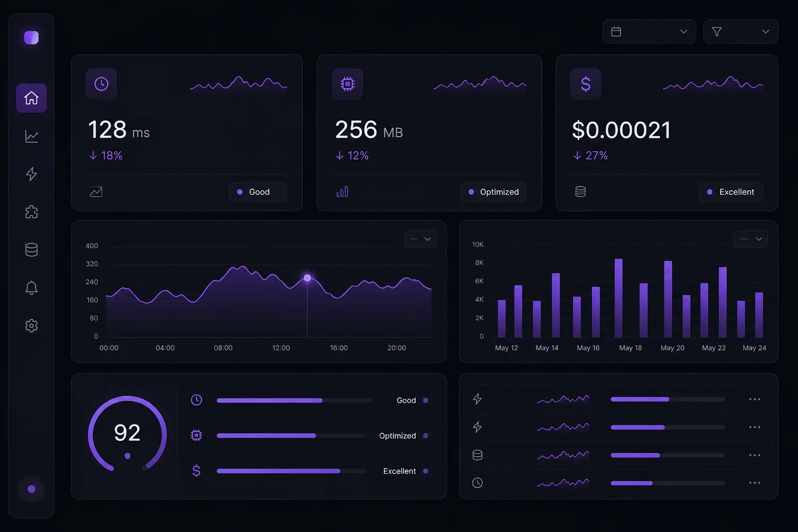Open more options for the database row
This screenshot has height=532, width=798.
point(754,455)
